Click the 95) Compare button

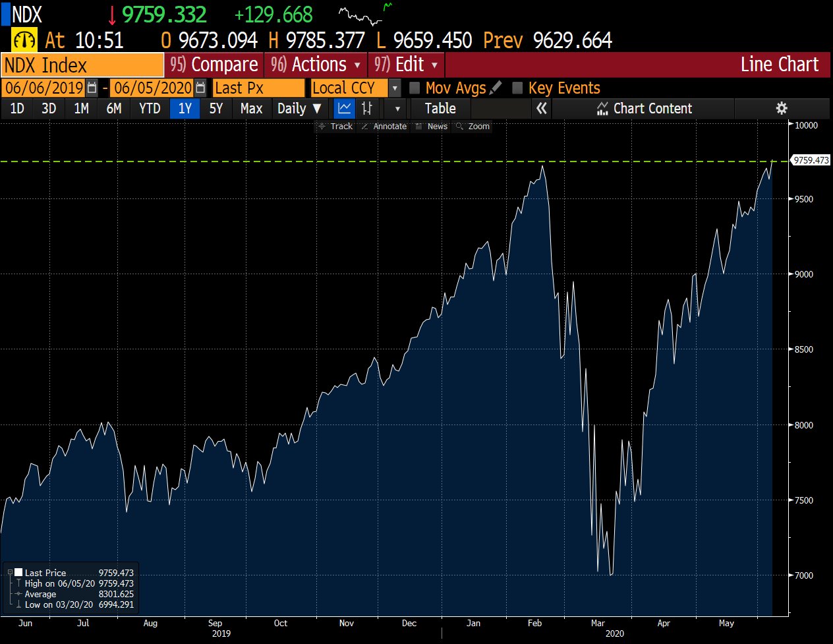coord(214,65)
